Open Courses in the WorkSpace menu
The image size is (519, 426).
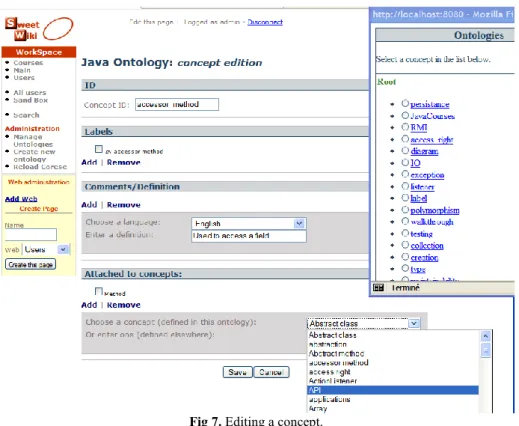click(x=28, y=63)
